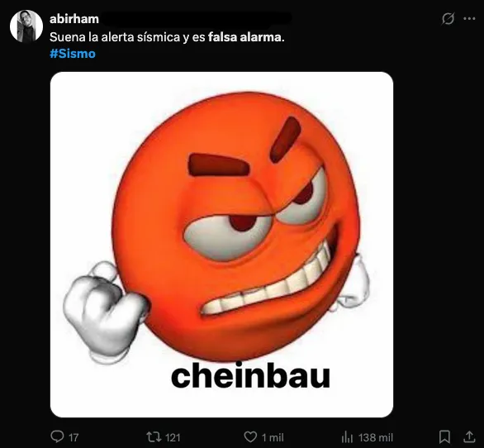The image size is (484, 448).
Task: Open the #Sismo hashtag
Action: [73, 54]
